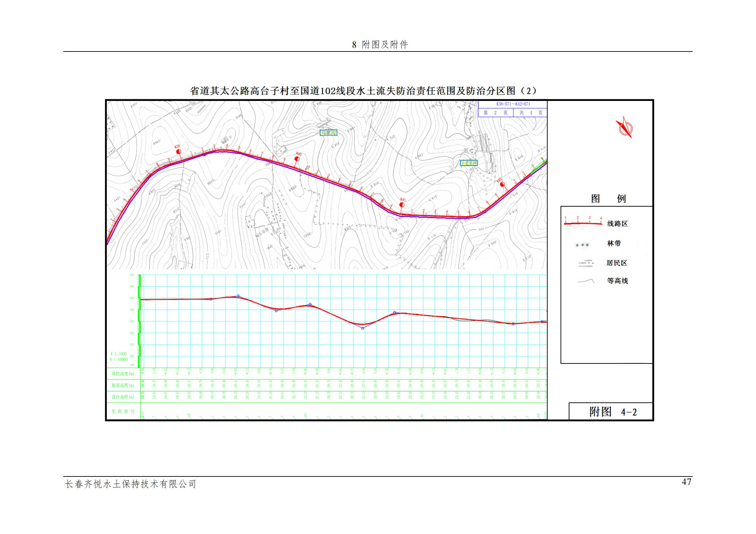Click the K42 kilometer marker symbol
The width and height of the screenshot is (756, 534).
[502, 184]
